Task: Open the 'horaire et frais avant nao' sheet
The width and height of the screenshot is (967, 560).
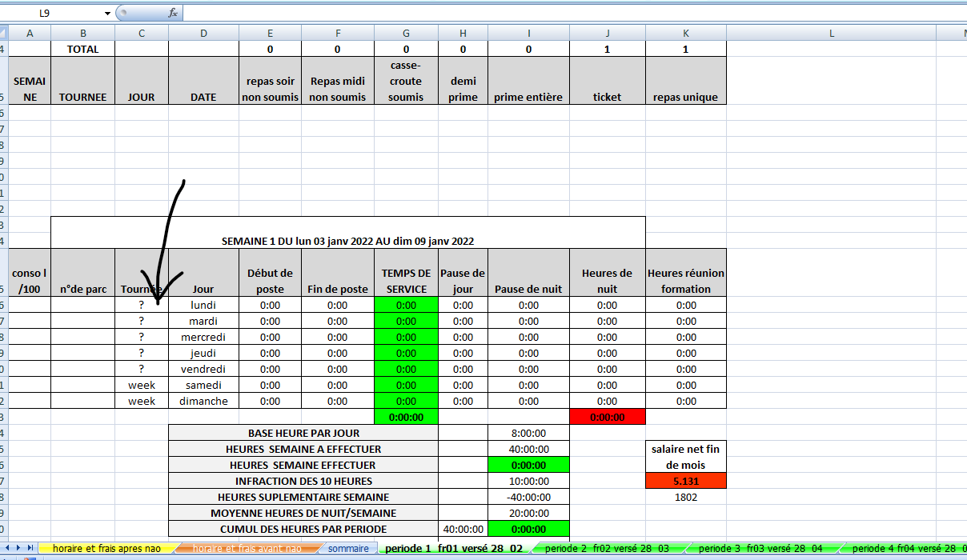Action: click(x=247, y=549)
